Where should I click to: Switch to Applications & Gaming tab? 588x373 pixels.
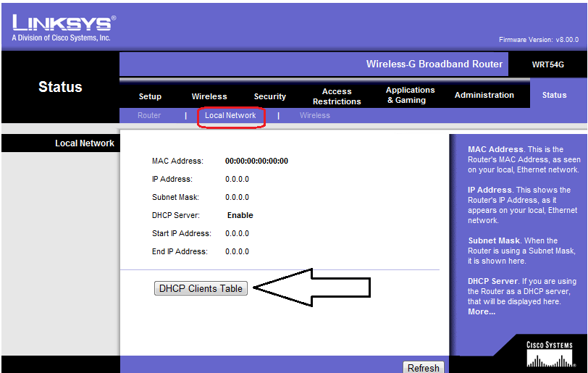pos(411,95)
